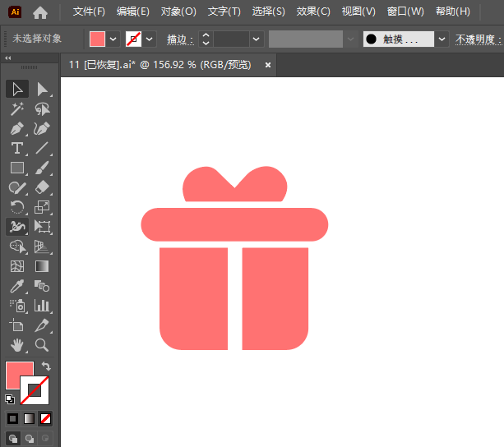
Task: Open the brush definition dropdown
Action: click(x=442, y=39)
